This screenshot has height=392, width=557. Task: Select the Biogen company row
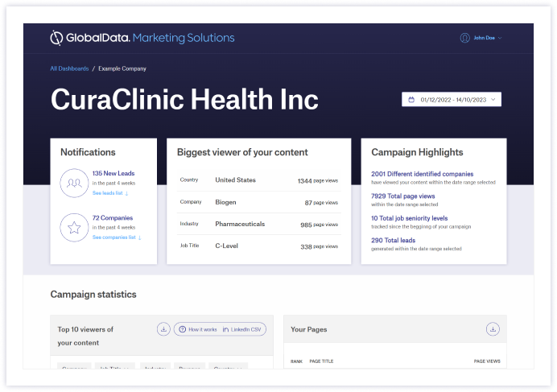point(259,202)
